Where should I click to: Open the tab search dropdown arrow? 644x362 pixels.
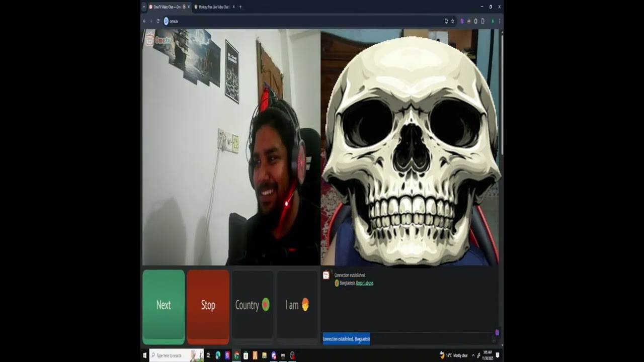click(x=144, y=7)
